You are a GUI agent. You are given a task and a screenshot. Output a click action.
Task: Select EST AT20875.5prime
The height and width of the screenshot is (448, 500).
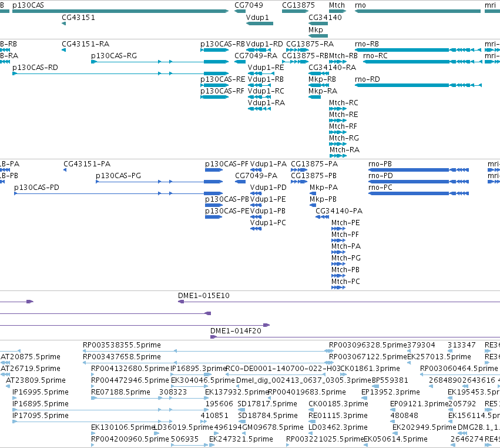click(31, 357)
